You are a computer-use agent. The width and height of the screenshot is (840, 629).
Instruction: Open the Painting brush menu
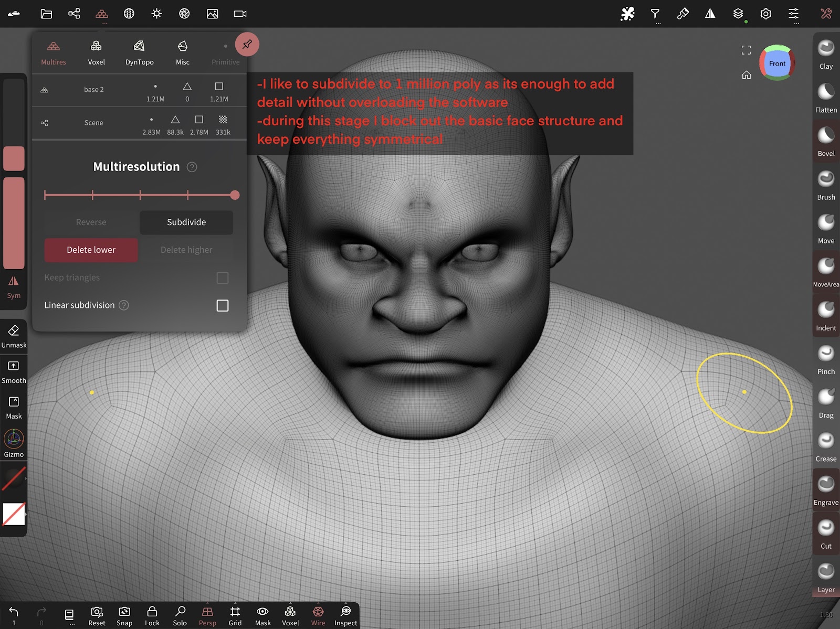pyautogui.click(x=683, y=14)
